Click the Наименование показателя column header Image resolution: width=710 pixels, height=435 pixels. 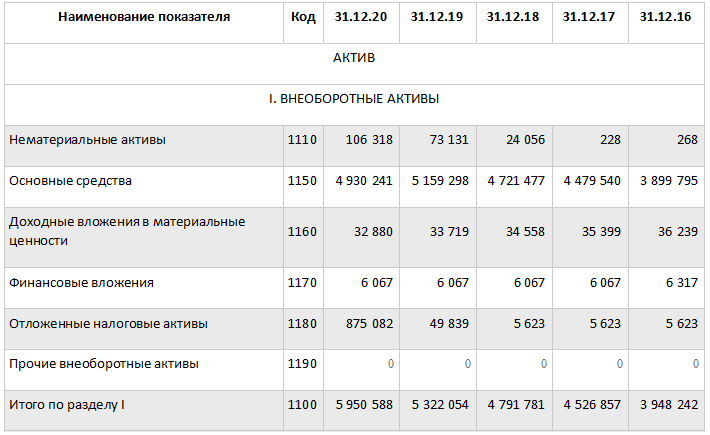144,17
